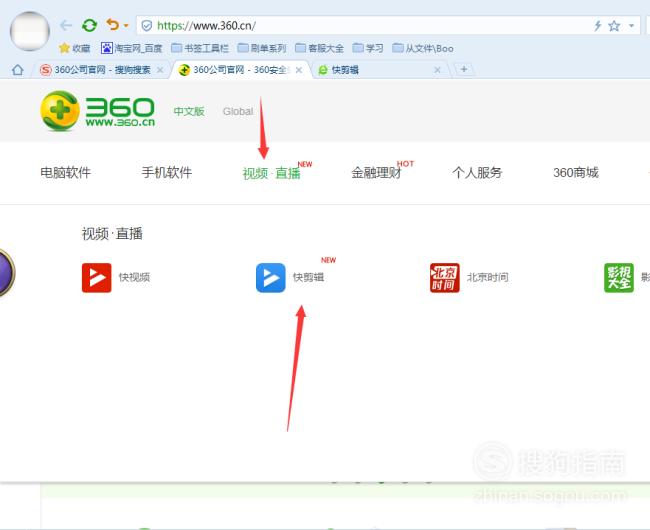Open the 北京时间 link text
This screenshot has width=650, height=530.
(488, 277)
